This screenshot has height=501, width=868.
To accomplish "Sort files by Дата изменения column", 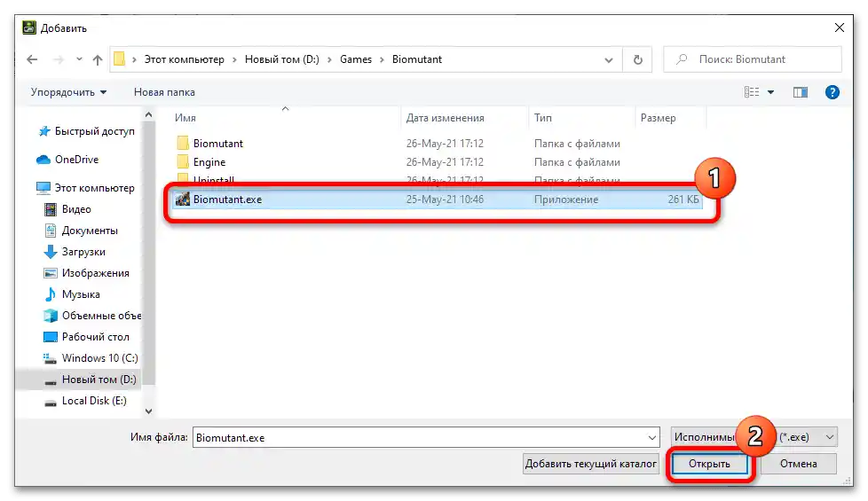I will tap(445, 118).
